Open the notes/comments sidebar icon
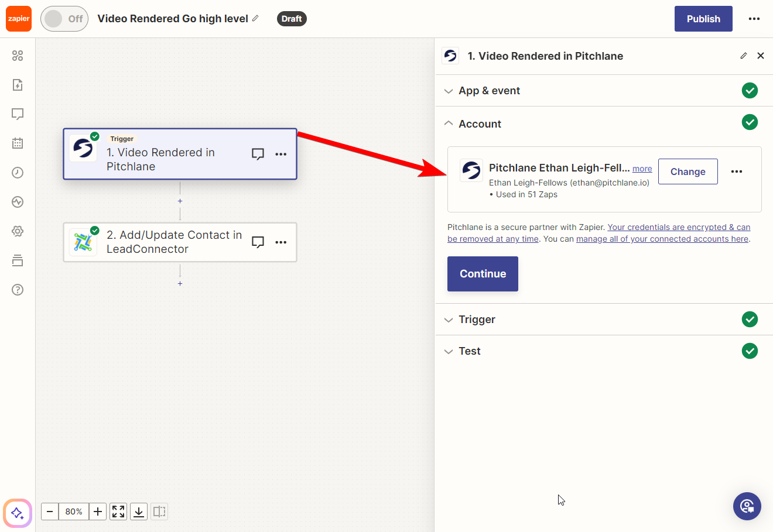This screenshot has height=532, width=773. 18,114
